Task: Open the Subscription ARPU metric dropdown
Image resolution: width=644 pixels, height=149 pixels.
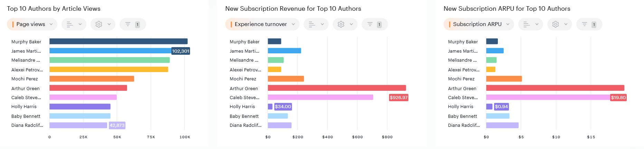Action: [479, 24]
